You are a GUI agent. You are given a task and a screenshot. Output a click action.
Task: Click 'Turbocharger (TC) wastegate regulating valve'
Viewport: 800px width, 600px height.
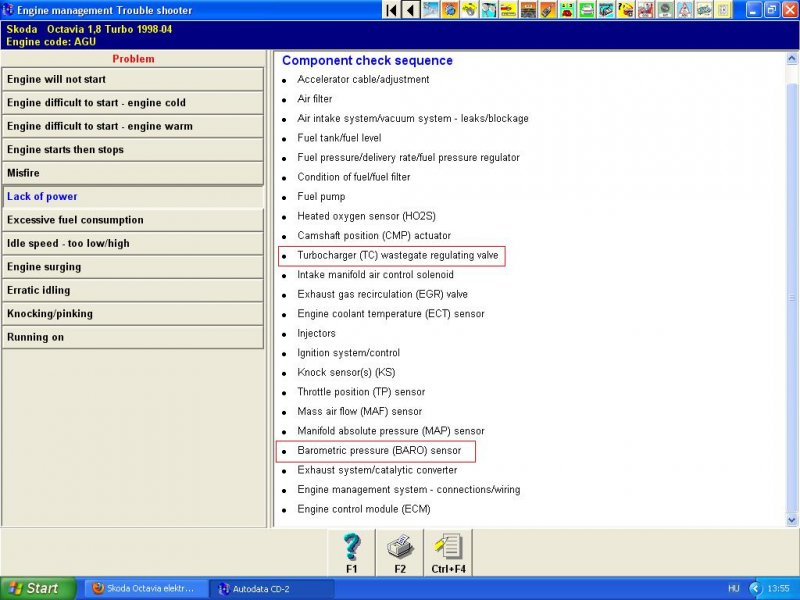click(397, 255)
